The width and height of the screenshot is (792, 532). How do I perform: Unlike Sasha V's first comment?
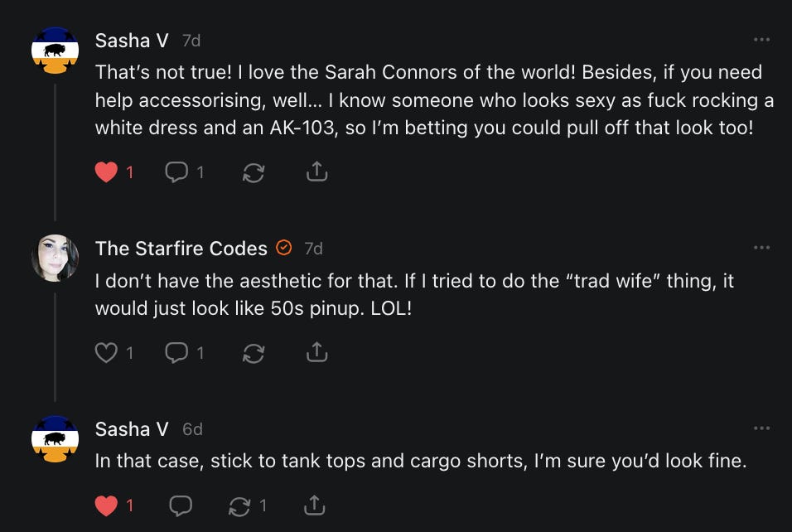106,172
